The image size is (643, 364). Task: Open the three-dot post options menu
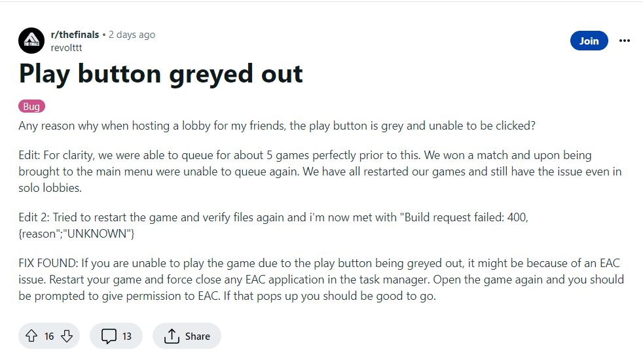pyautogui.click(x=624, y=41)
